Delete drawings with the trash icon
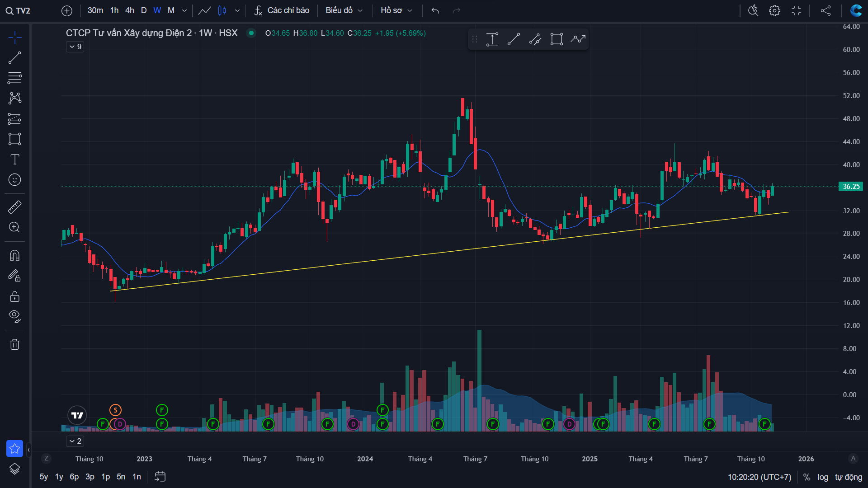868x488 pixels. [14, 344]
